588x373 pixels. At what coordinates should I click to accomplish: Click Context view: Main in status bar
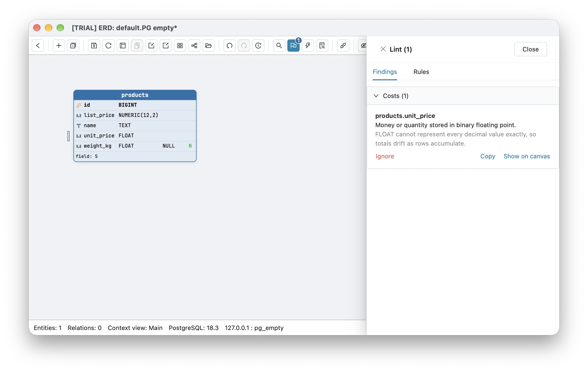coord(135,328)
